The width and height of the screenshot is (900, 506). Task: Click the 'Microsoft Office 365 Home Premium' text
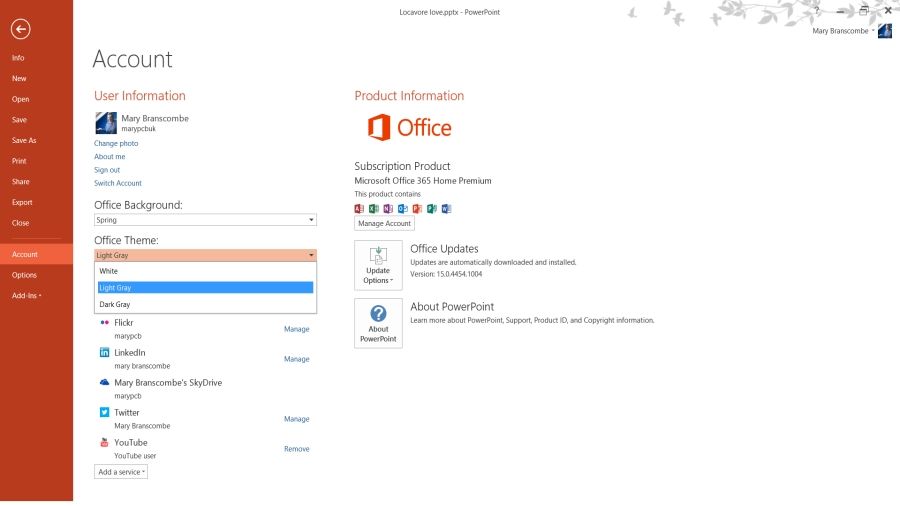click(423, 181)
